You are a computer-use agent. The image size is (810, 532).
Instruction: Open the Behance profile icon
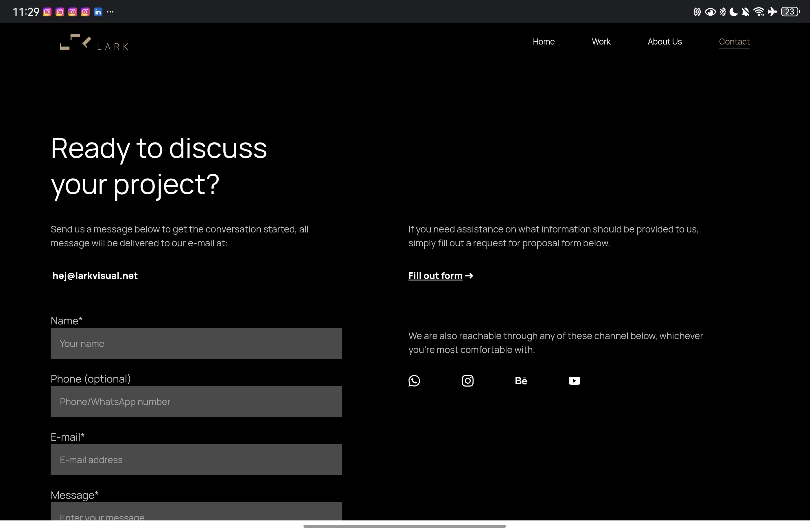[x=521, y=380]
